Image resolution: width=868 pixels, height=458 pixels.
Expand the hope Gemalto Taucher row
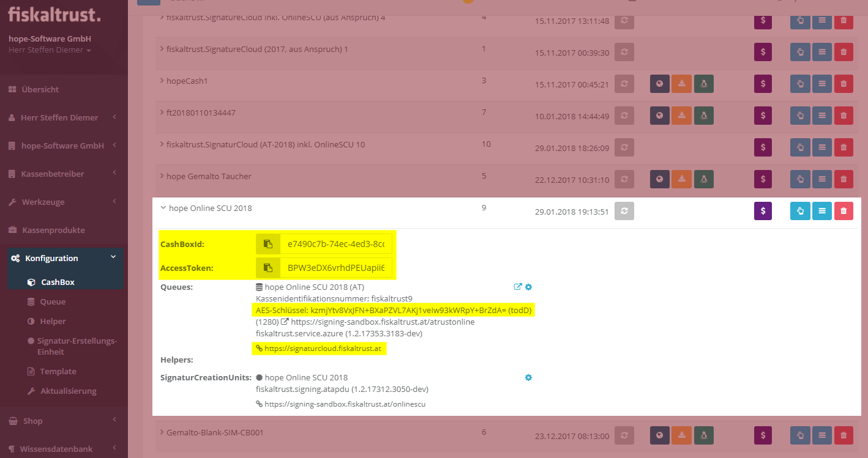click(162, 176)
